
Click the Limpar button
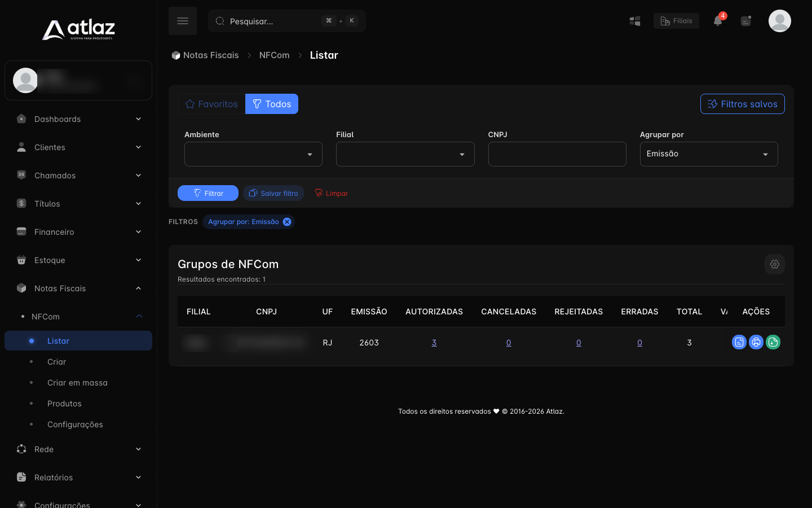point(332,193)
